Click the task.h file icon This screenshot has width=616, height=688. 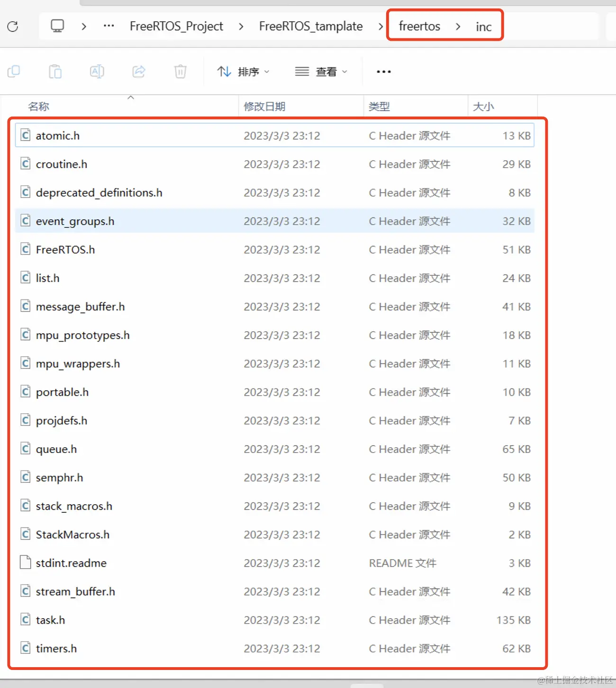(26, 619)
